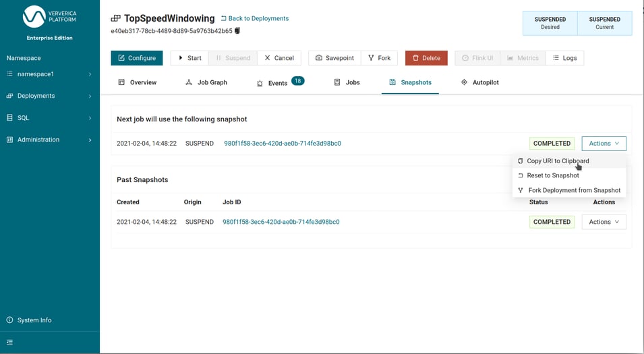Open the Jobs tab
Viewport: 644px width, 354px height.
point(347,82)
